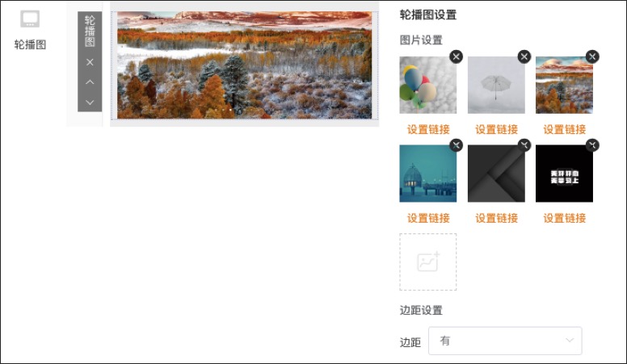Delete the carousel module with gray X
The image size is (627, 364).
[x=90, y=62]
